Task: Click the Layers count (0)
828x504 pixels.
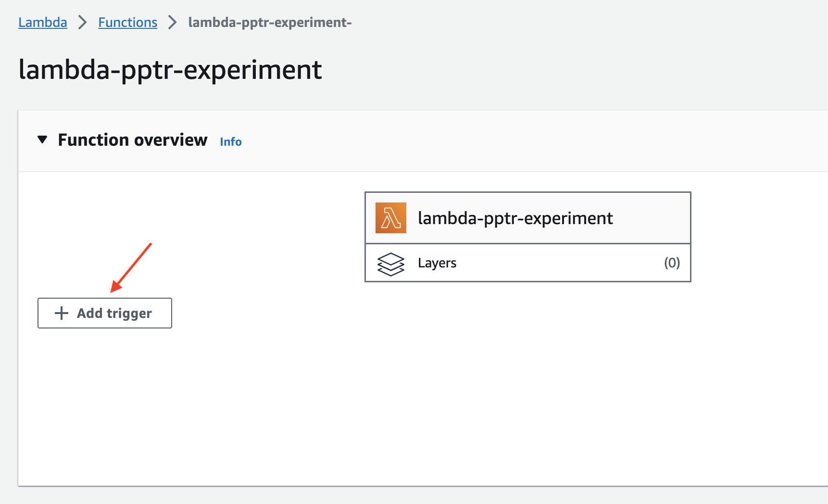Action: tap(672, 263)
